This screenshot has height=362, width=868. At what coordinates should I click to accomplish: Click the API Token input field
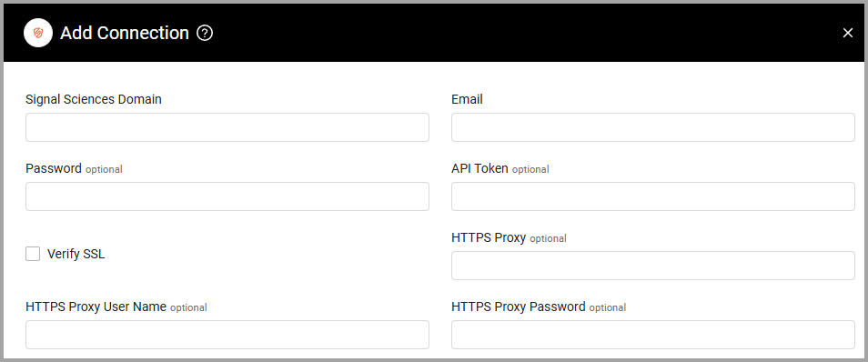click(653, 196)
